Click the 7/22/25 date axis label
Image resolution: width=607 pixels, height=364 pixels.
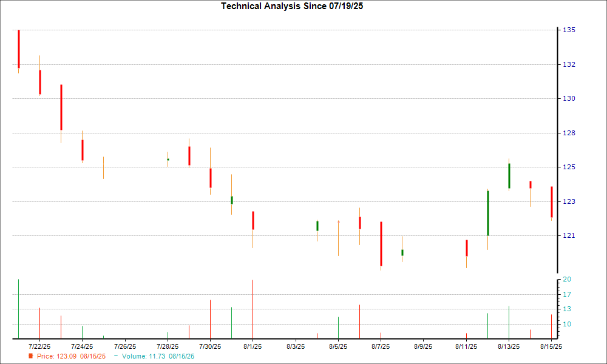click(x=39, y=346)
